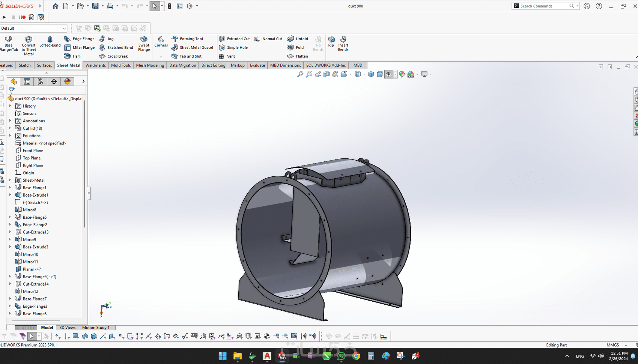Open the Section View tool
Image resolution: width=638 pixels, height=364 pixels.
point(327,74)
